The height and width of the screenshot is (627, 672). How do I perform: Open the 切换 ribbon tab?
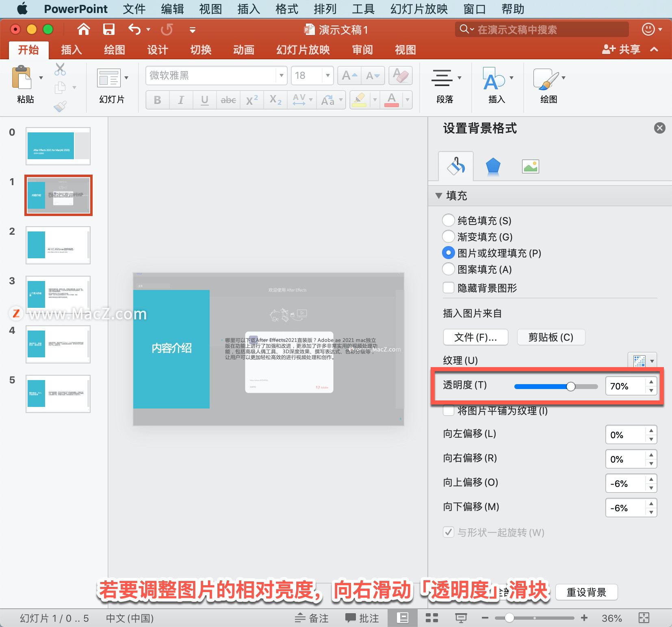pyautogui.click(x=201, y=50)
